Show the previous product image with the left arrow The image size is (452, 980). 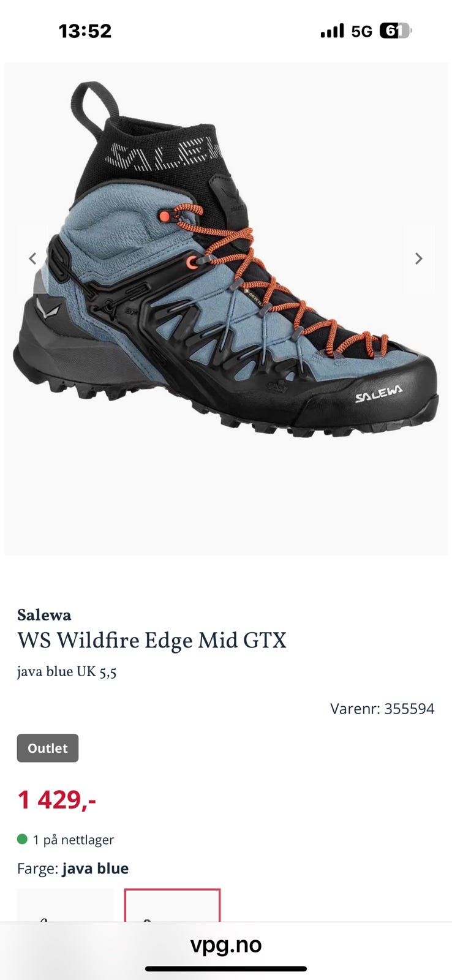pos(32,258)
